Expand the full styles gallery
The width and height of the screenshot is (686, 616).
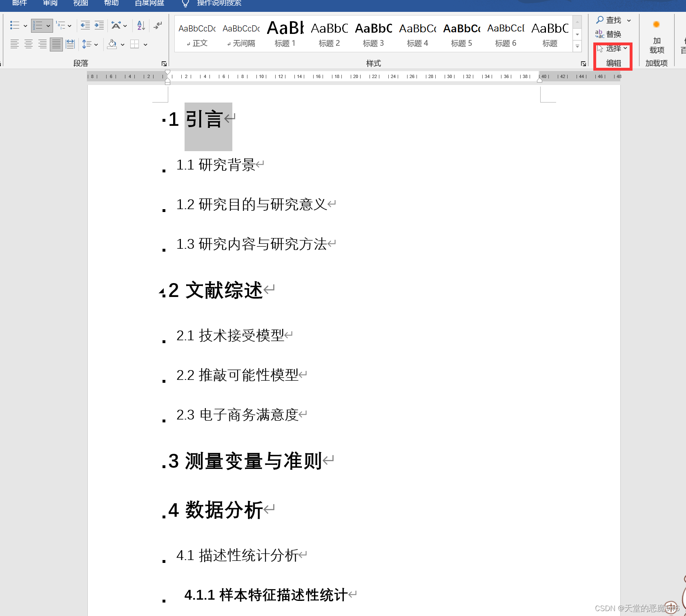point(577,47)
